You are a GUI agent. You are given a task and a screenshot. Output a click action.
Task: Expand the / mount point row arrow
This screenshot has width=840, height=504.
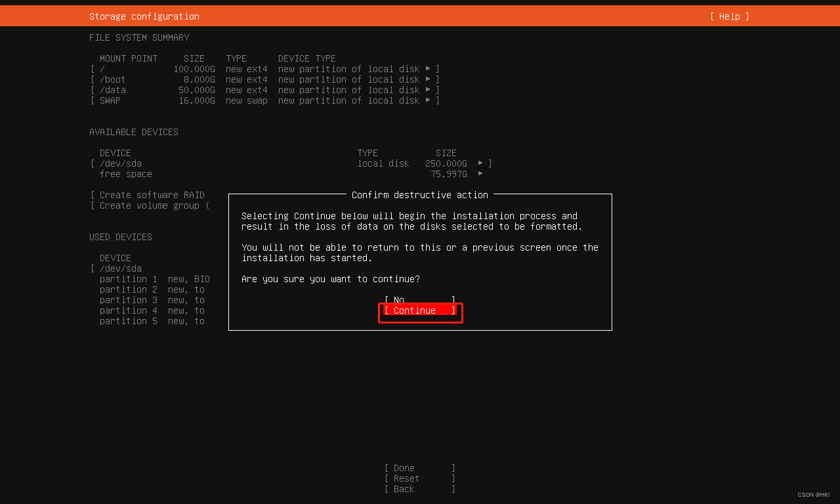[x=428, y=69]
